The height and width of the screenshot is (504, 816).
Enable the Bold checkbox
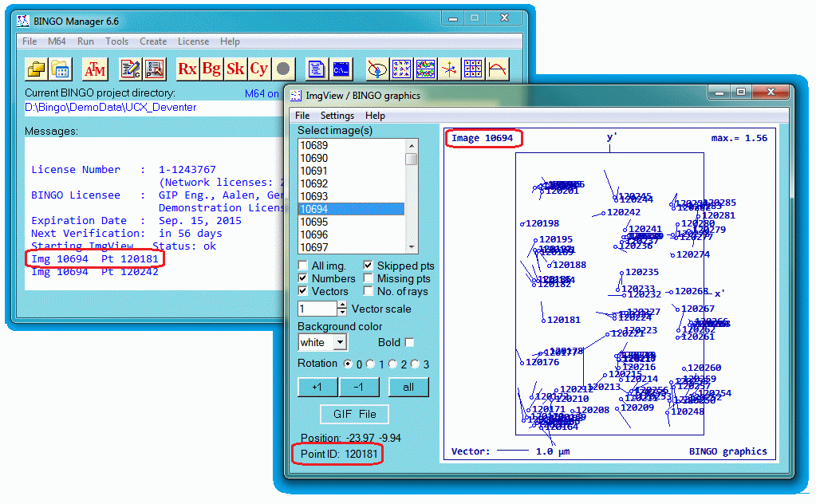pos(409,342)
